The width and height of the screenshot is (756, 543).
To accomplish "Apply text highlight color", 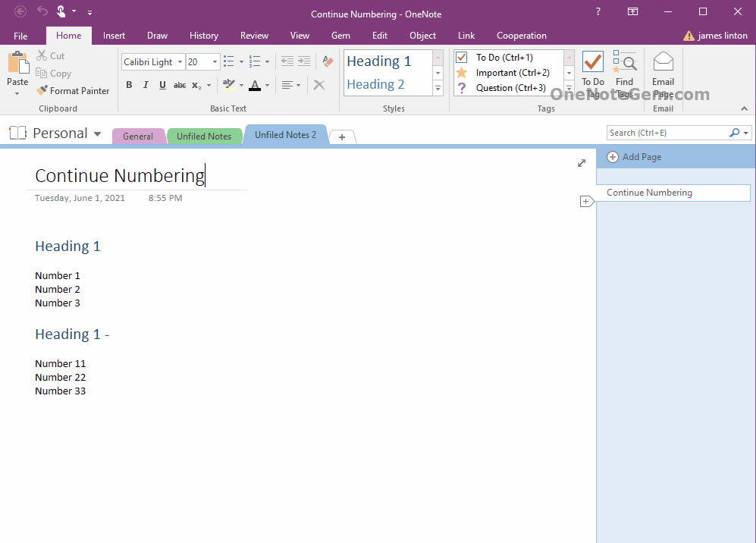I will click(230, 84).
